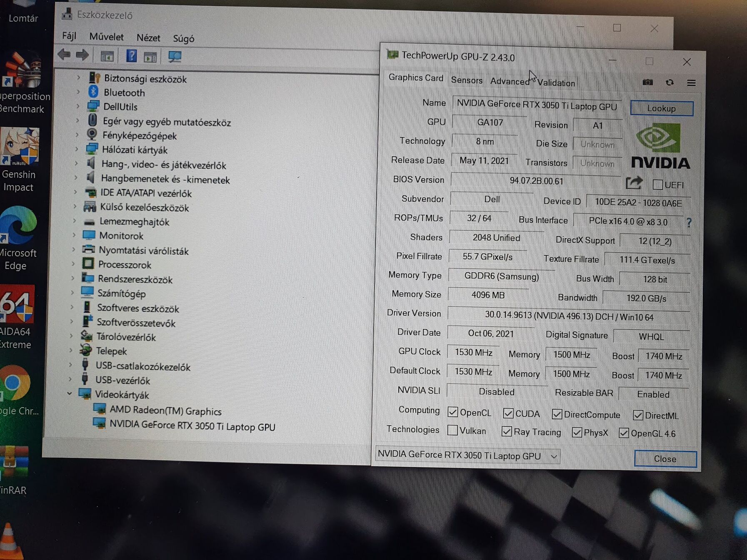Click the Monitorok device category icon
The image size is (747, 560).
pos(89,235)
